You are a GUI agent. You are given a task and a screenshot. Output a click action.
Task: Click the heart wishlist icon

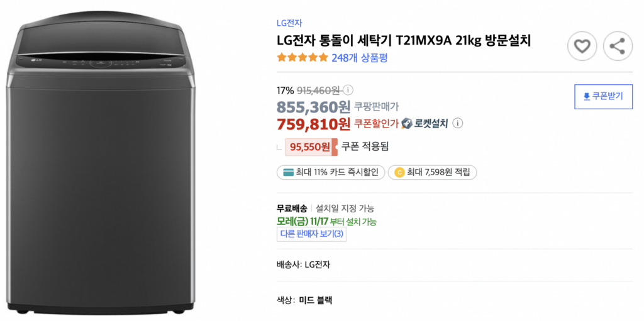[582, 46]
